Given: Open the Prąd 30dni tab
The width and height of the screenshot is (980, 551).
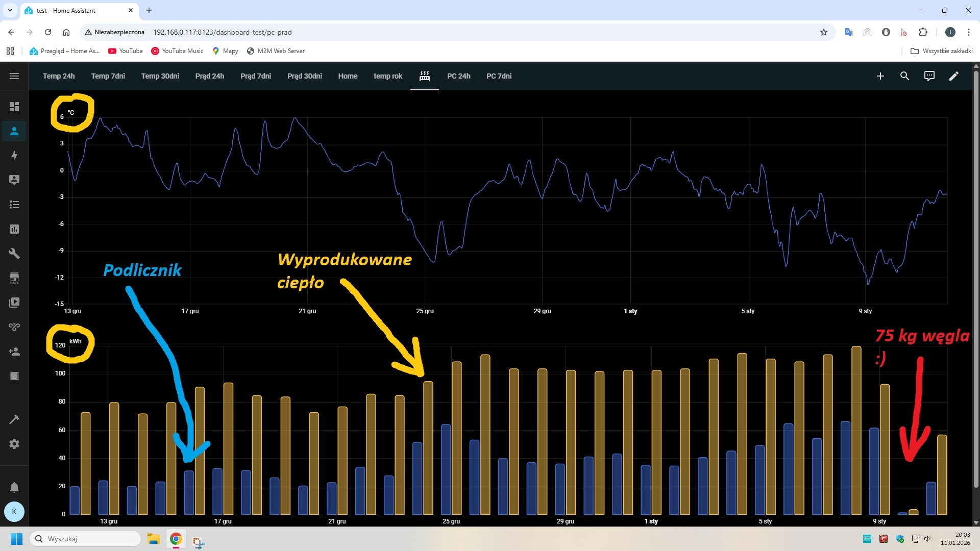Looking at the screenshot, I should pos(304,76).
